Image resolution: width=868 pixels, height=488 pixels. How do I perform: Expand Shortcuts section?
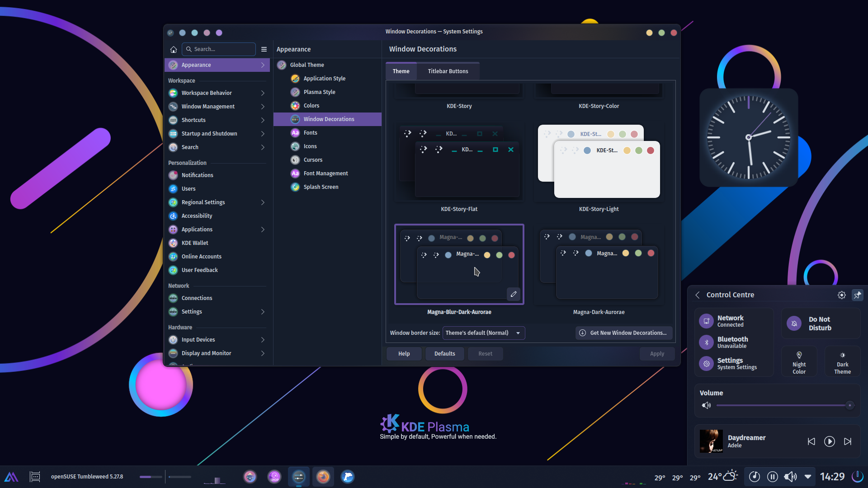tap(263, 120)
